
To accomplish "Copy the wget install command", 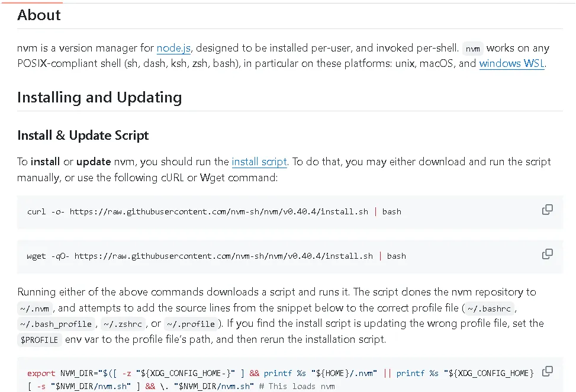I will click(x=548, y=254).
